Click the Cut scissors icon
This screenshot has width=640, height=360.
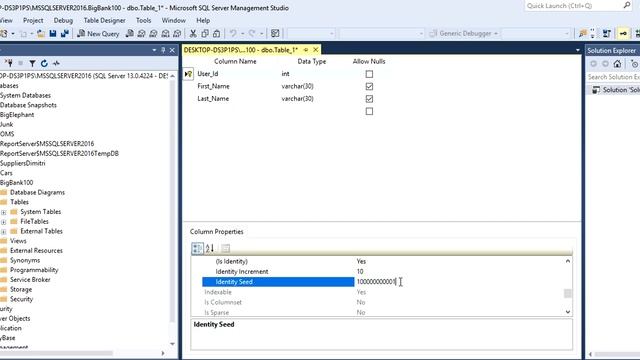point(193,33)
